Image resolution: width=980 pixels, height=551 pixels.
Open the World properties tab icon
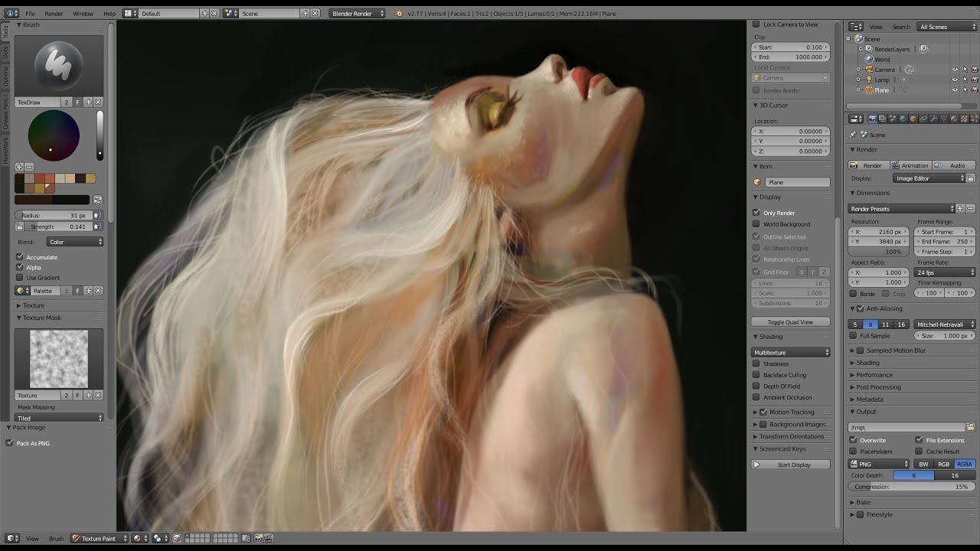(x=903, y=119)
